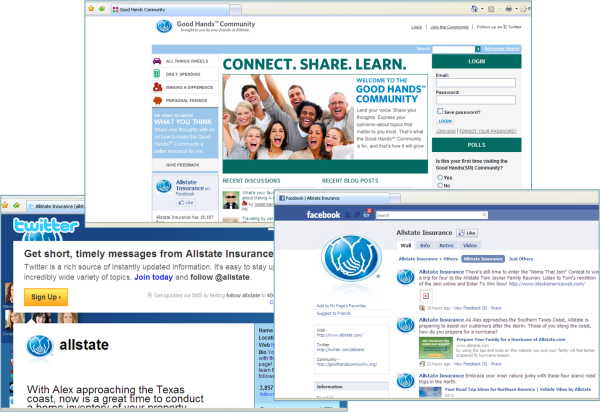Click Suggest to Friends link on Facebook
Image resolution: width=600 pixels, height=412 pixels.
click(x=333, y=313)
